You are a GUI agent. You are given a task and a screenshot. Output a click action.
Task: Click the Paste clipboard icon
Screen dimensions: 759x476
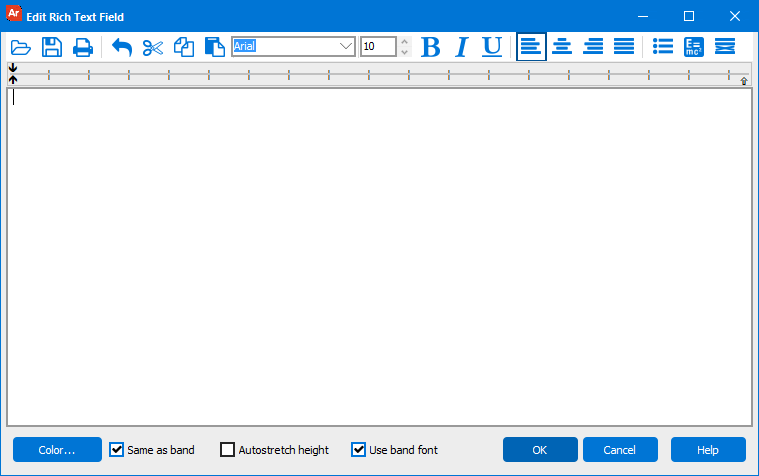click(x=214, y=47)
